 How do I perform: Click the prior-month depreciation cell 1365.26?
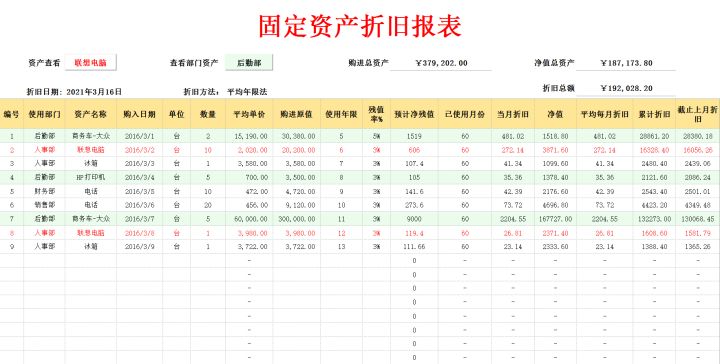pyautogui.click(x=698, y=246)
